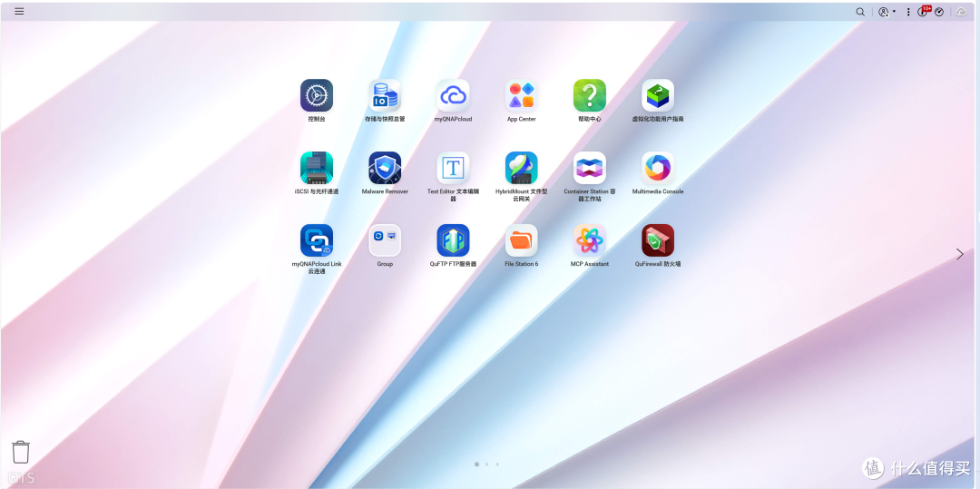Open the 控制台 control panel app
Viewport: 980px width, 489px height.
(317, 95)
